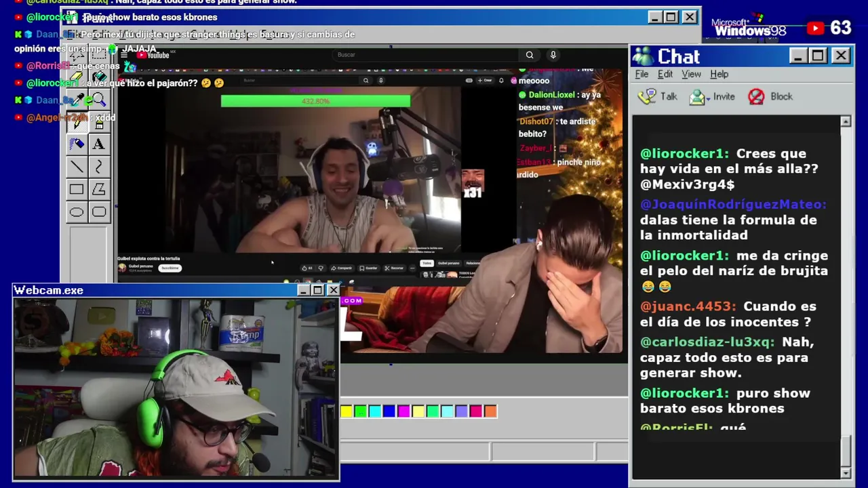Close the Webcam.exe window
Viewport: 868px width, 488px height.
tap(333, 290)
